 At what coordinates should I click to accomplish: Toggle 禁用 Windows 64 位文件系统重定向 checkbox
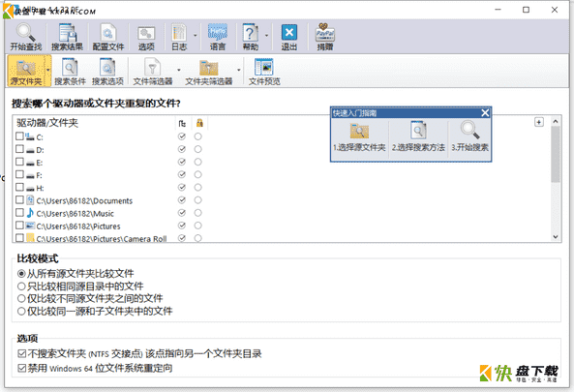pyautogui.click(x=22, y=368)
